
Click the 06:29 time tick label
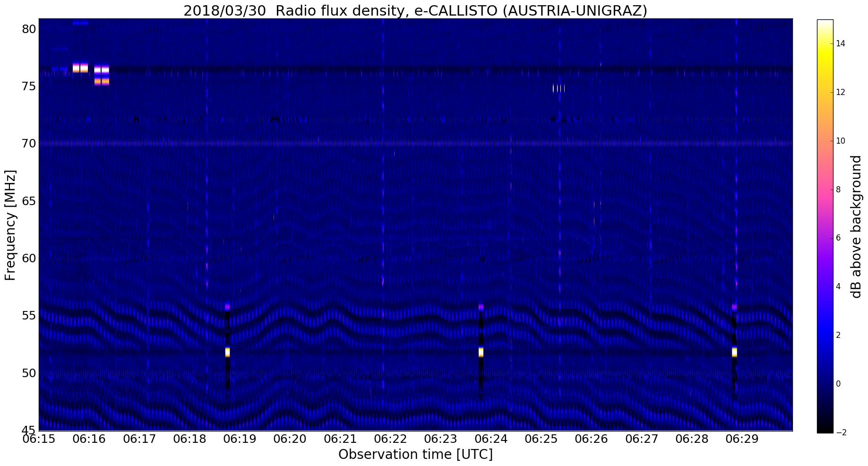(x=742, y=439)
